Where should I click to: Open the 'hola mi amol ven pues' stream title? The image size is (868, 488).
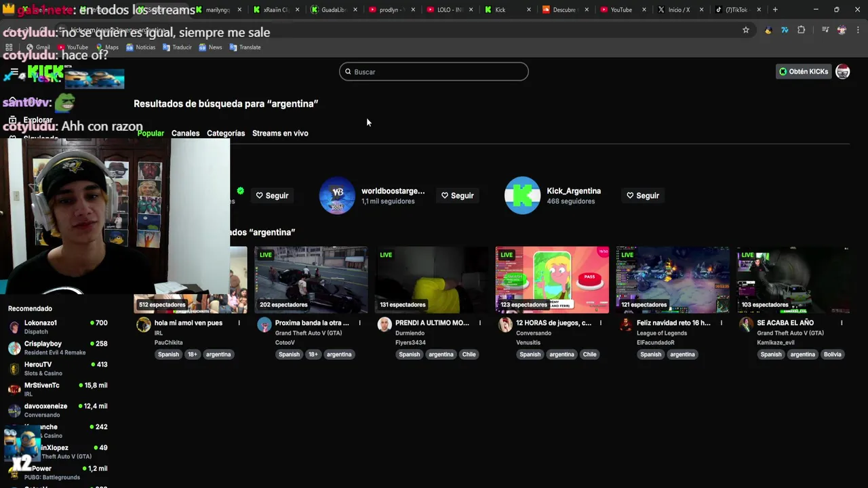[189, 323]
